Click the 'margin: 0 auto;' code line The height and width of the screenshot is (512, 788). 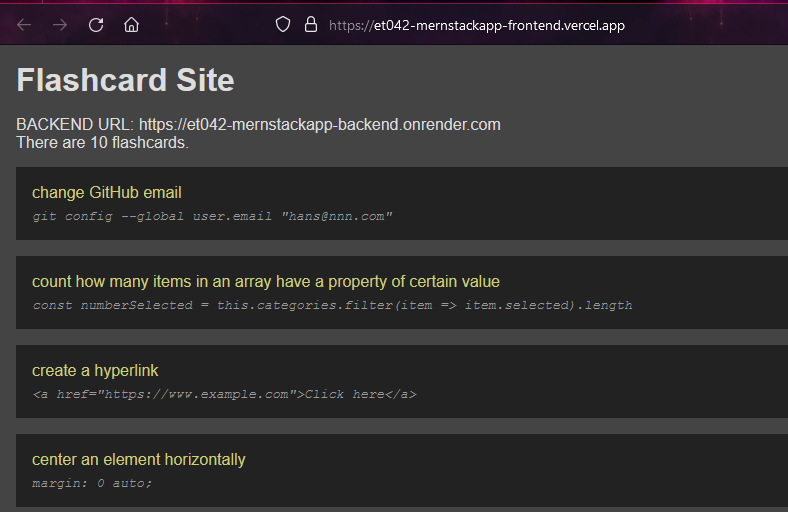click(92, 483)
